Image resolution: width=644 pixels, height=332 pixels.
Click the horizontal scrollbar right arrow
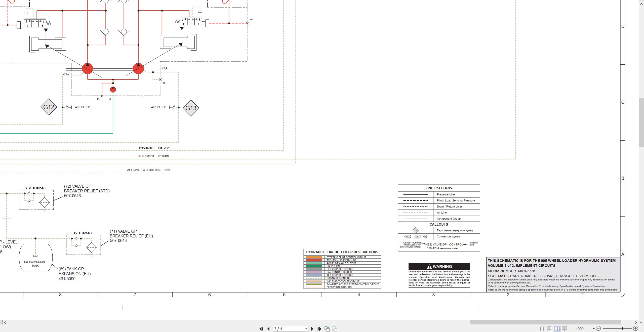point(636,322)
